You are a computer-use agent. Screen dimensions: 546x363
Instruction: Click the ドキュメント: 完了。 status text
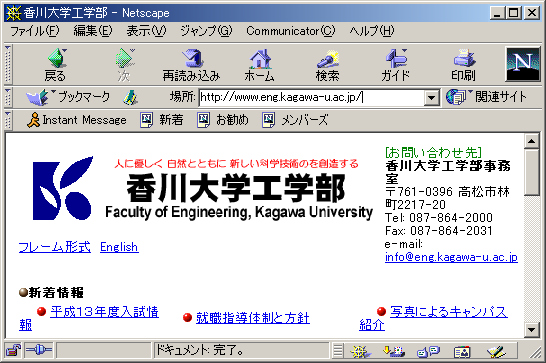200,350
